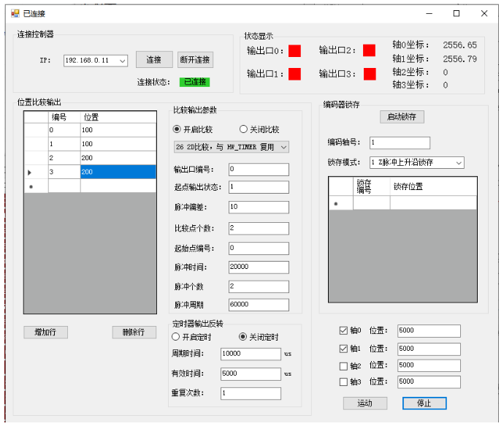Open the IP address dropdown
504x429 pixels.
coord(122,61)
